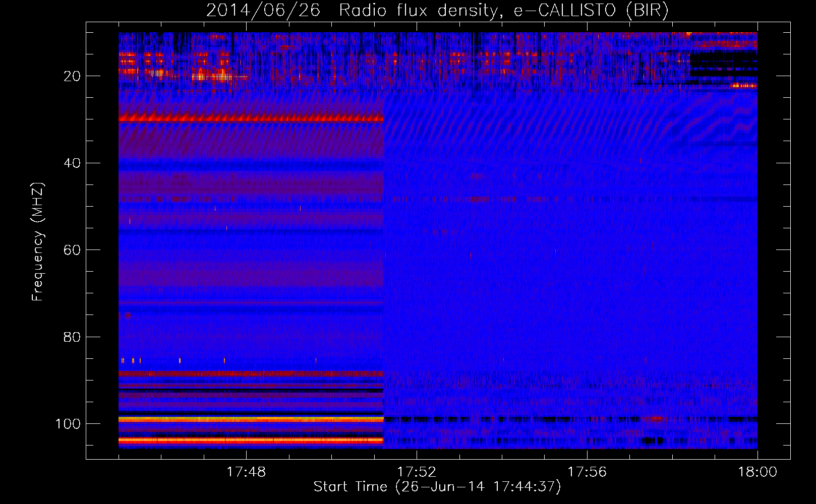Click the "40" frequency tick label
Viewport: 816px width, 504px height.
point(72,163)
